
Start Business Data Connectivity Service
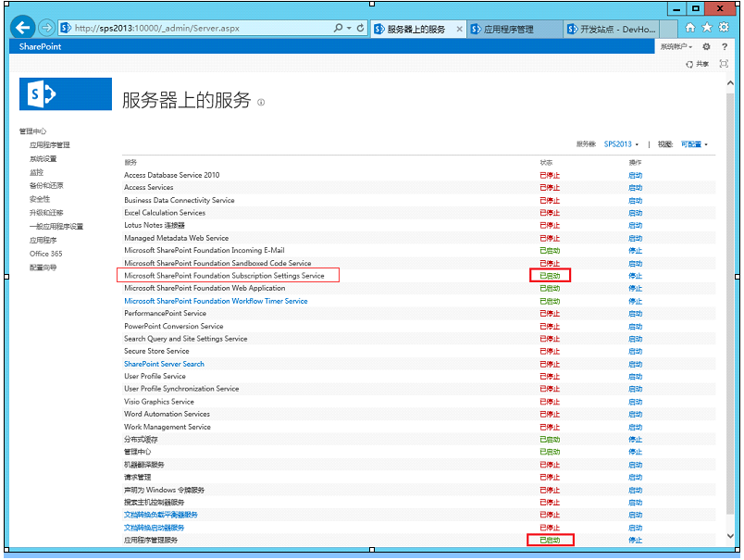click(636, 201)
